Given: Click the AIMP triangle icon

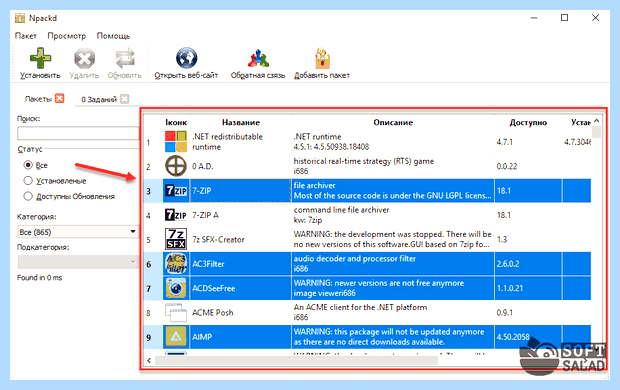Looking at the screenshot, I should click(176, 337).
